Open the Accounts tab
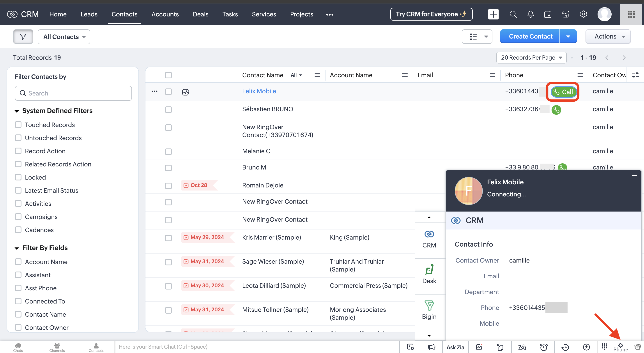Image resolution: width=644 pixels, height=353 pixels. click(x=165, y=14)
